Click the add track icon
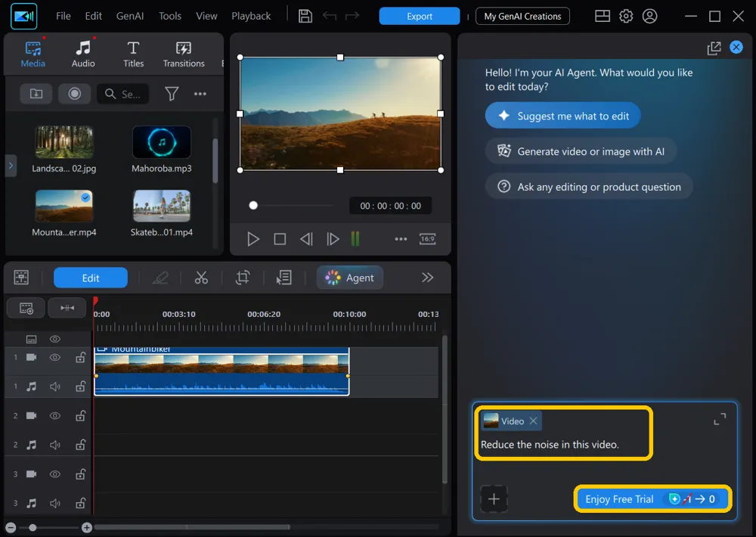Image resolution: width=756 pixels, height=537 pixels. tap(26, 308)
